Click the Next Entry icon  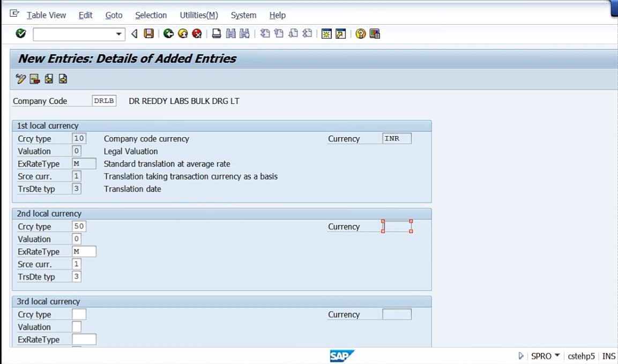click(63, 79)
